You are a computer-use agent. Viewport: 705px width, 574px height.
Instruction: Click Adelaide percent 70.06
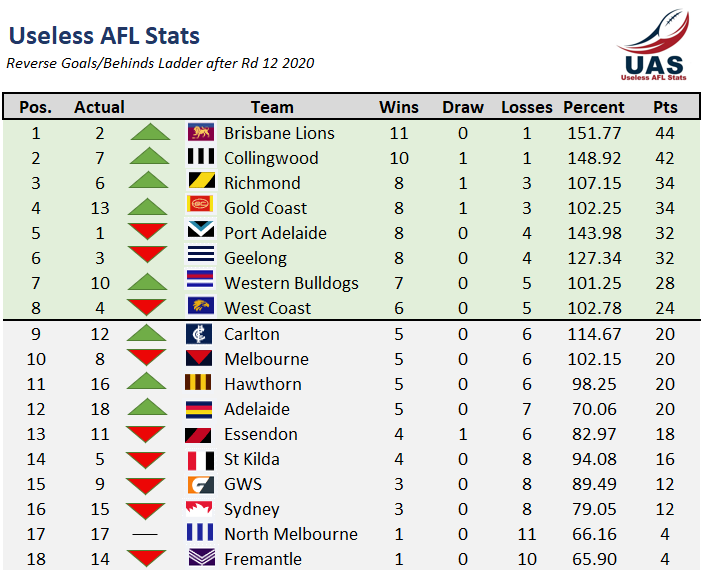tap(594, 409)
